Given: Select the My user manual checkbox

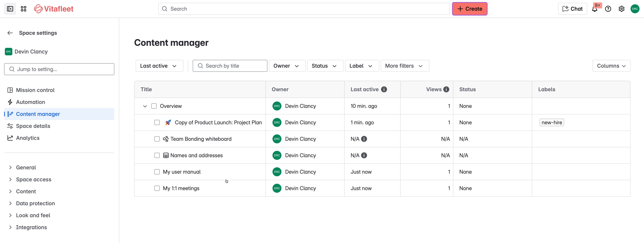Looking at the screenshot, I should [x=157, y=172].
